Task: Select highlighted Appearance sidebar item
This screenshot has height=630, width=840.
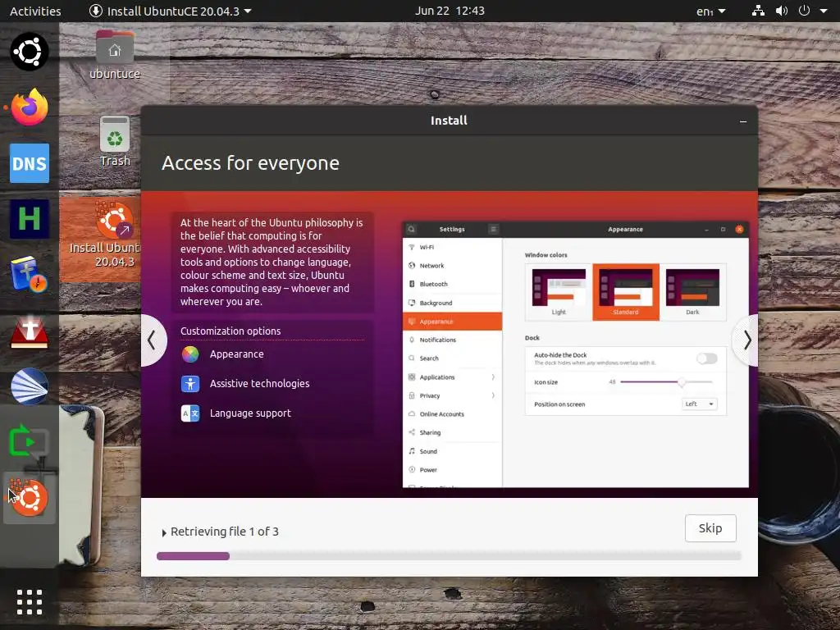Action: (x=452, y=322)
